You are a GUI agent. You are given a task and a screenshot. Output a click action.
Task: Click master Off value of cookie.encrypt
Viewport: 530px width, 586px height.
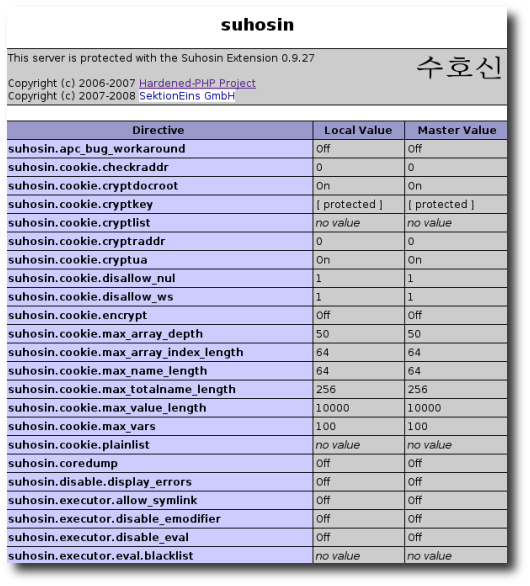click(x=415, y=315)
